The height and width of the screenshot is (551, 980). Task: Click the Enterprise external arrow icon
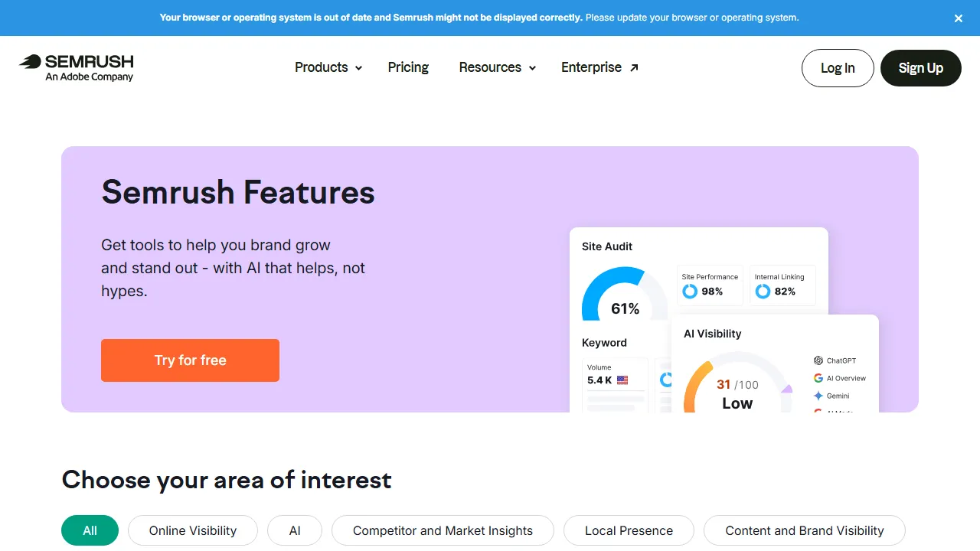634,67
